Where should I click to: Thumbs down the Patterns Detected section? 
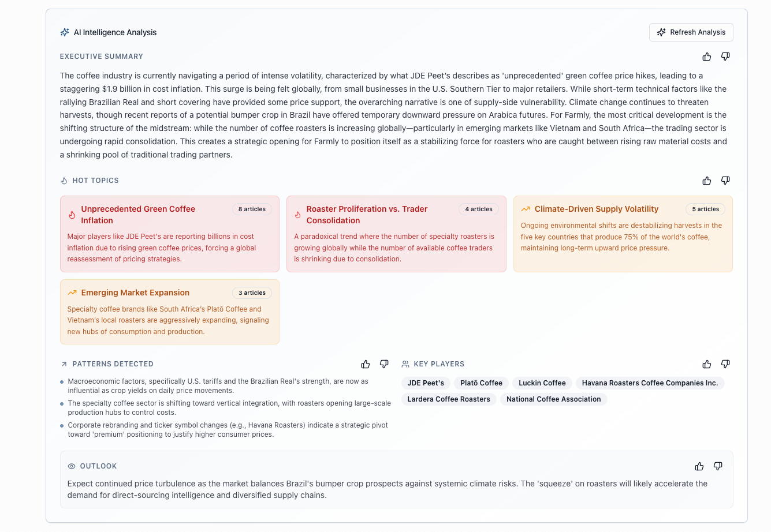pos(384,364)
